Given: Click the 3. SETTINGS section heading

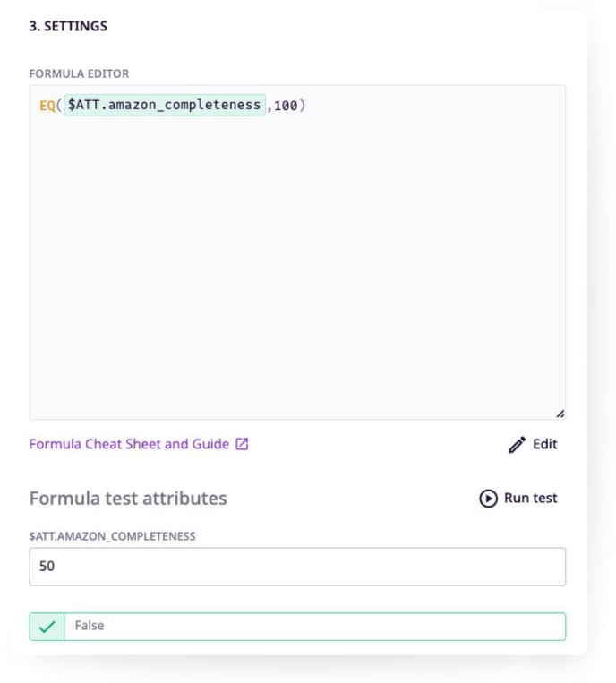Looking at the screenshot, I should coord(68,26).
